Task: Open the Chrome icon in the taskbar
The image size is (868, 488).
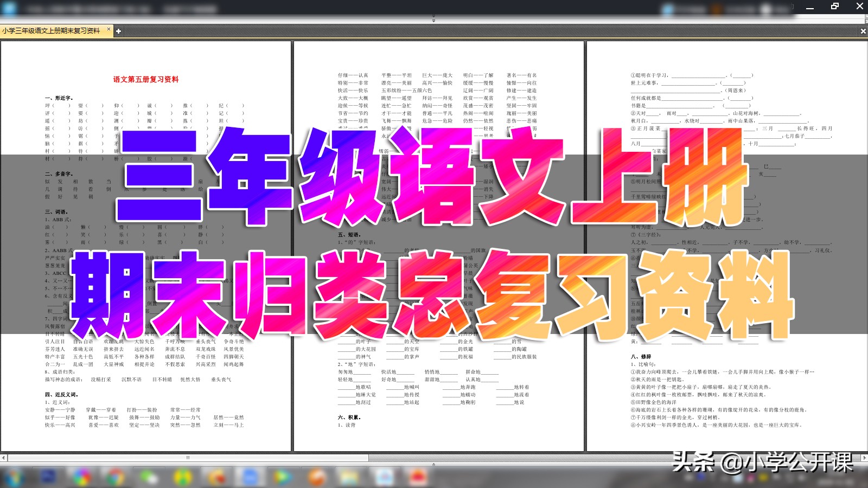Action: click(114, 478)
